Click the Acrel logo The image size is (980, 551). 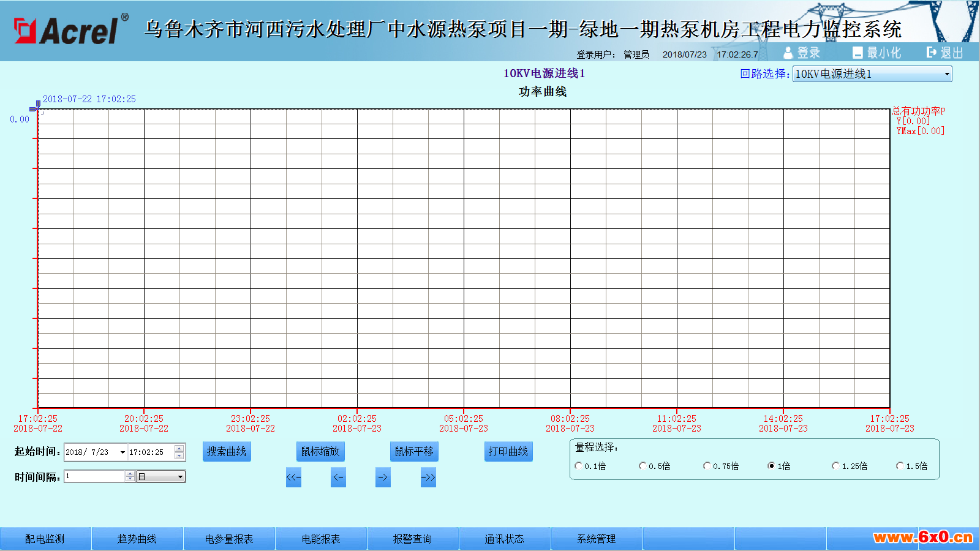[x=71, y=29]
